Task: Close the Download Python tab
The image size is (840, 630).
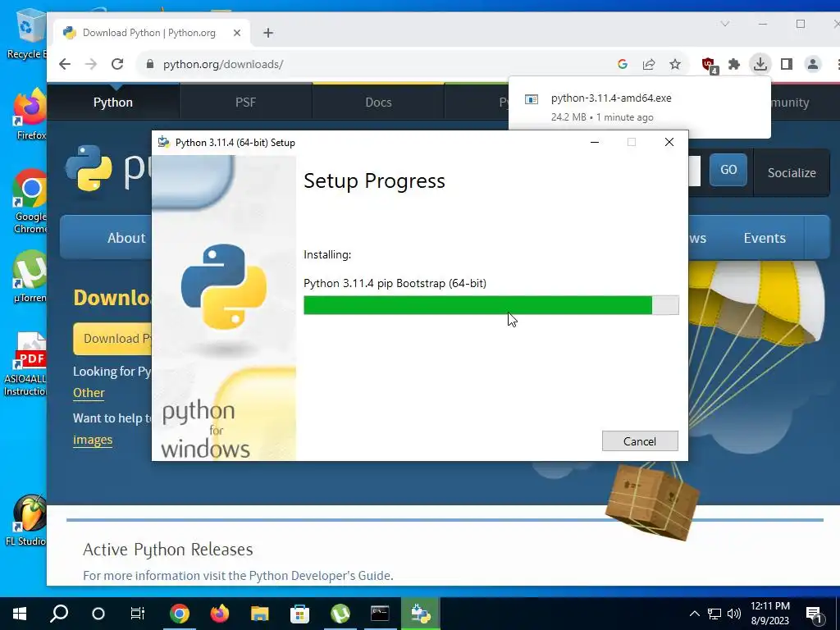Action: pos(237,33)
